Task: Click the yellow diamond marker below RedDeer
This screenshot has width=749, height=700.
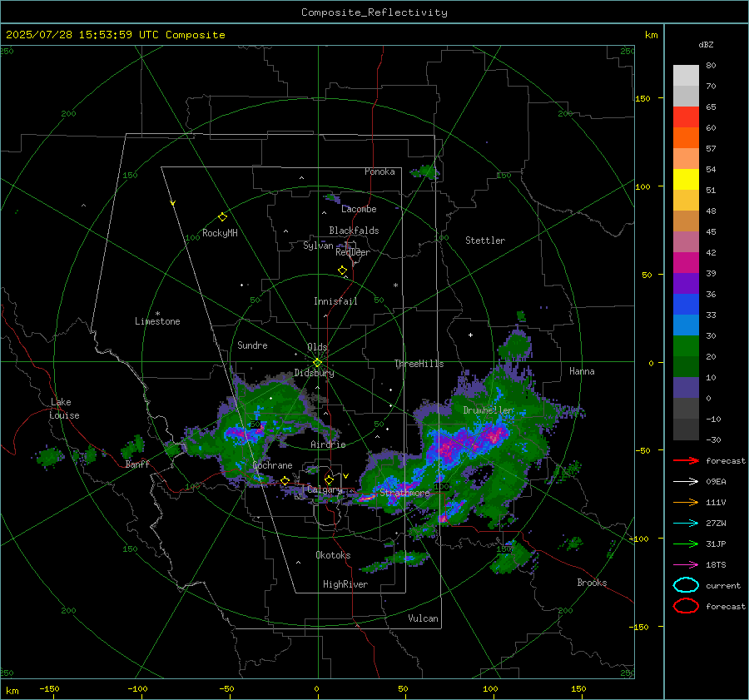Action: 342,271
